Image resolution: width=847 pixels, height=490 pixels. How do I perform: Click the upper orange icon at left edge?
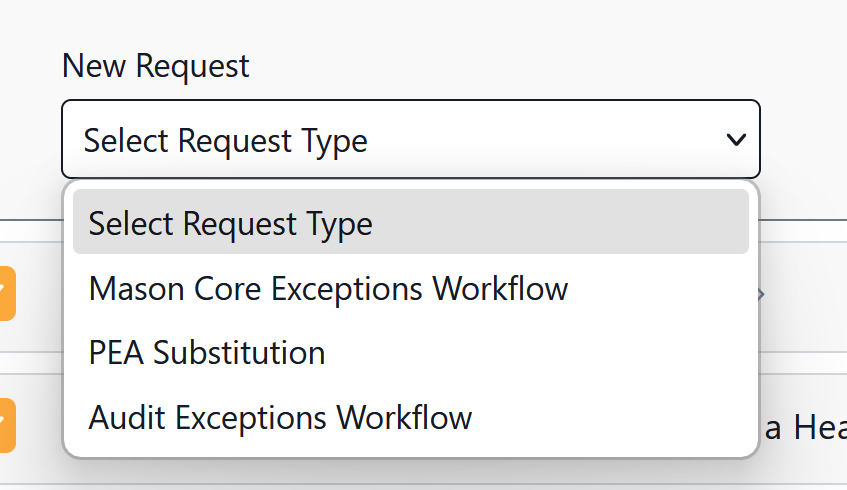(6, 294)
